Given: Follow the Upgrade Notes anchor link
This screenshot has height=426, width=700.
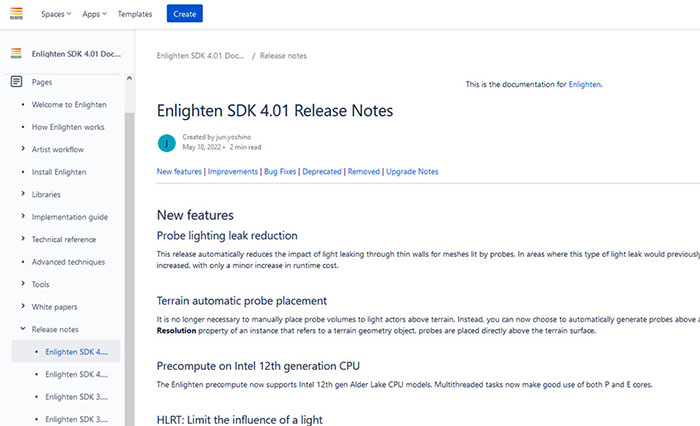Looking at the screenshot, I should click(x=412, y=171).
